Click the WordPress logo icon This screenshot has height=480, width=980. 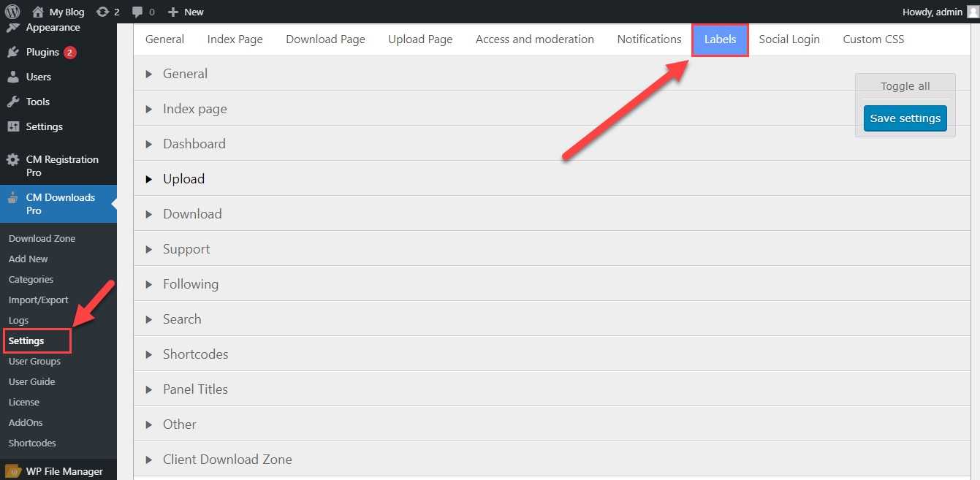(x=12, y=12)
